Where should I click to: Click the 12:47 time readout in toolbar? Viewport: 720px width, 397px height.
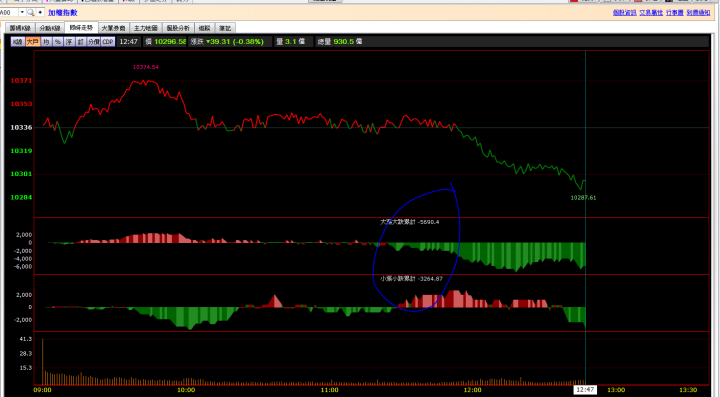coord(129,42)
